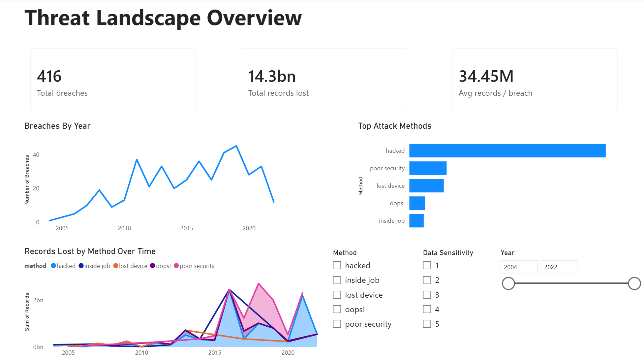The width and height of the screenshot is (644, 362).
Task: Check the inside job filter
Action: 337,280
